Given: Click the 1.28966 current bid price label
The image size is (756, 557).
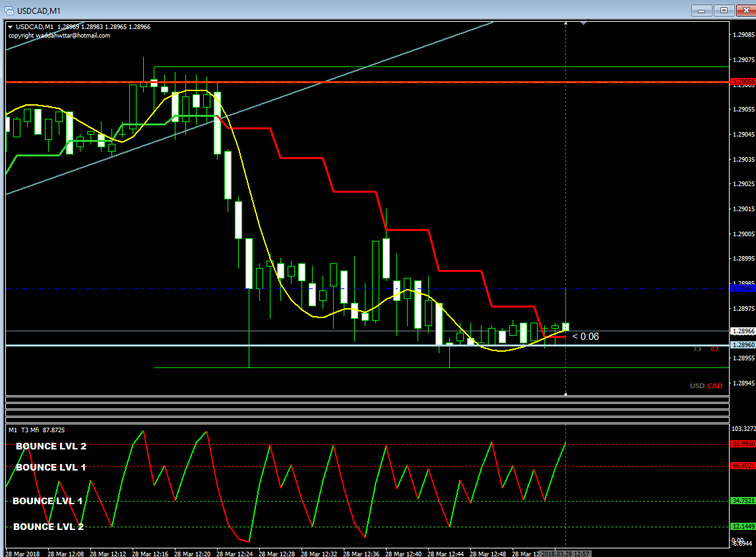Looking at the screenshot, I should click(743, 331).
